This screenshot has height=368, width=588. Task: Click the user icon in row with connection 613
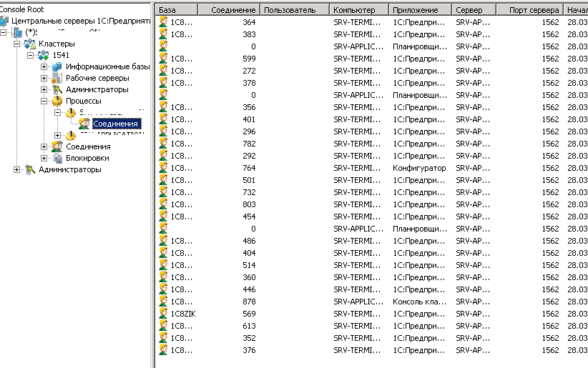(163, 326)
